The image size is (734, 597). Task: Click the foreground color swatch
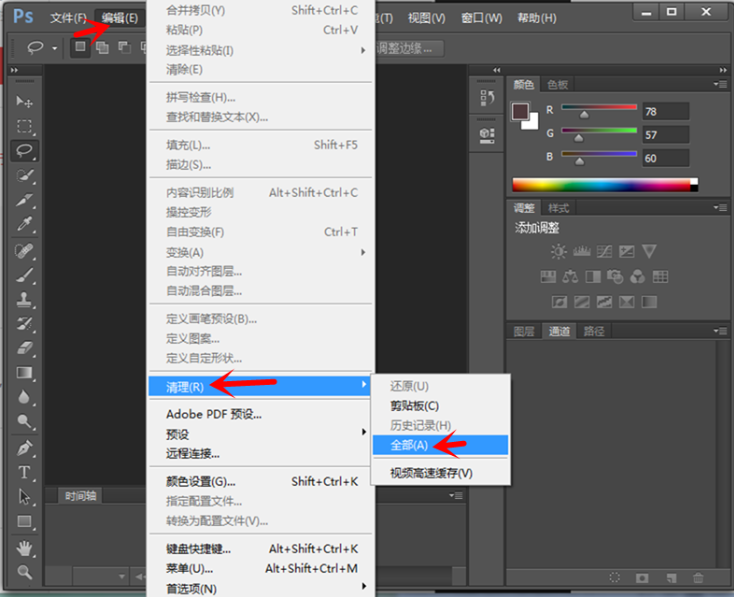(x=520, y=112)
